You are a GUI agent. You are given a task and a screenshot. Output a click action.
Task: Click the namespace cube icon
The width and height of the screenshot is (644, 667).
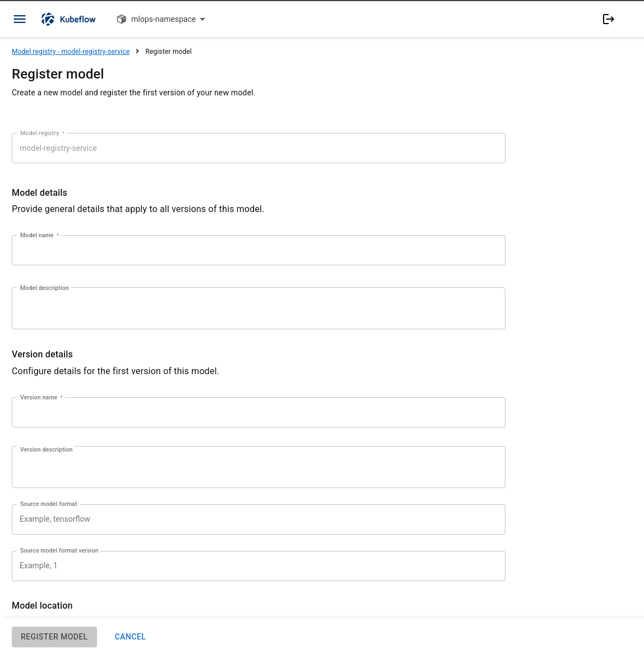click(122, 19)
